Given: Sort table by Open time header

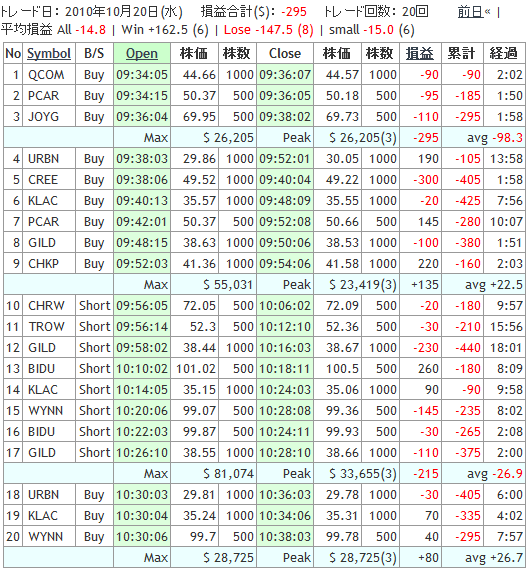Looking at the screenshot, I should coord(142,53).
